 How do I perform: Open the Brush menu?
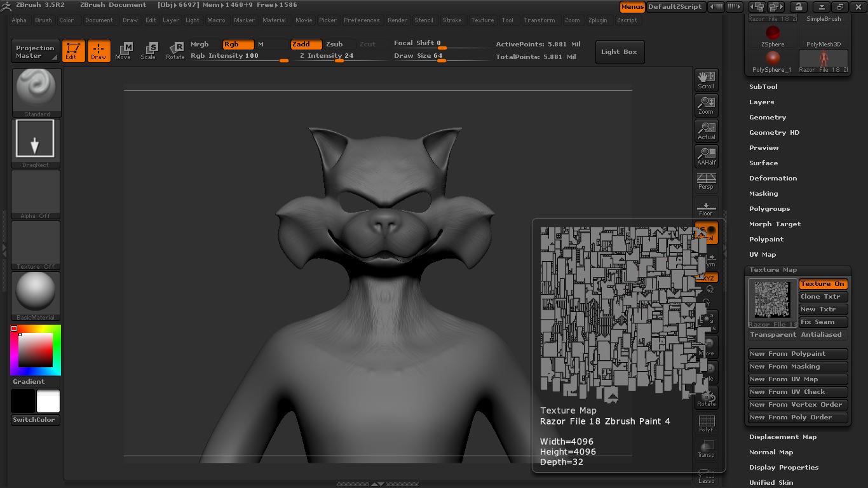point(43,20)
